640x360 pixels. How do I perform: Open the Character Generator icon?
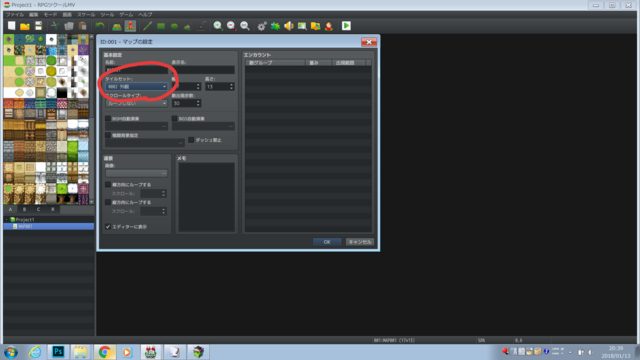[x=329, y=26]
